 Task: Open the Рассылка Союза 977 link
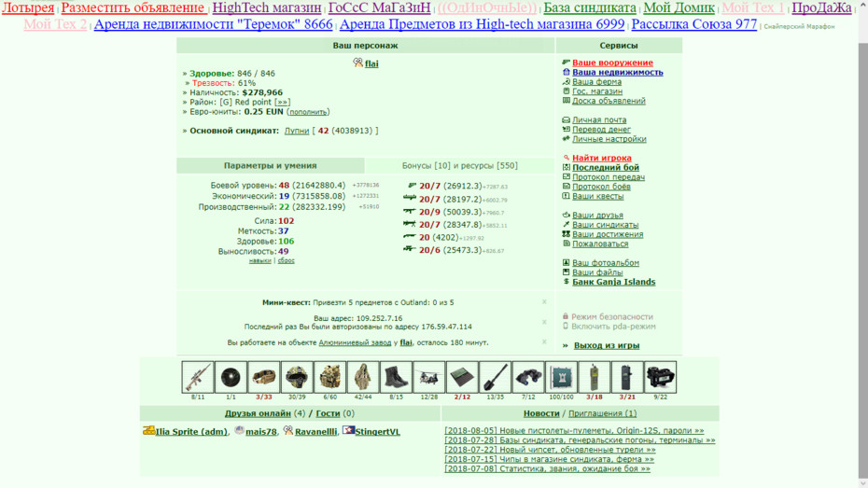click(x=694, y=24)
